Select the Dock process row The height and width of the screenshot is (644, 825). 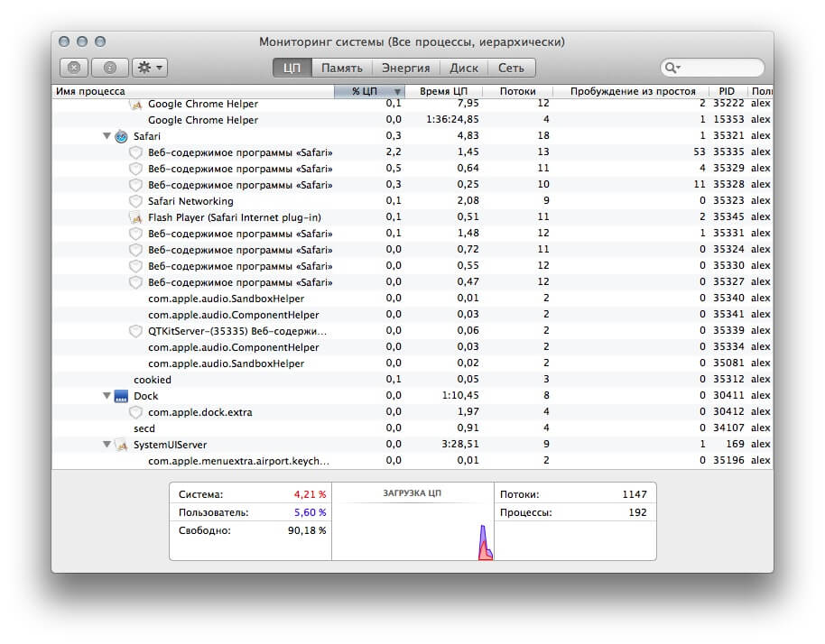(x=412, y=396)
